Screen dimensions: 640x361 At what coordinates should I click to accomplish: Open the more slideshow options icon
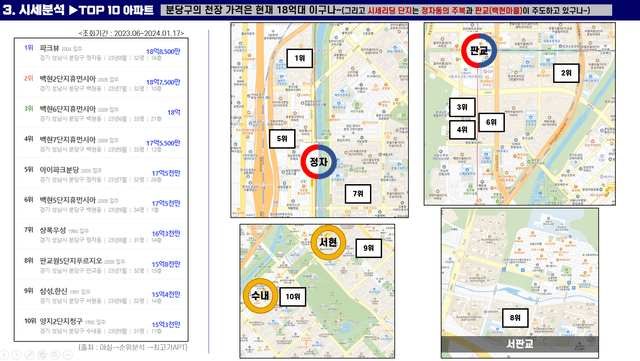tap(67, 355)
